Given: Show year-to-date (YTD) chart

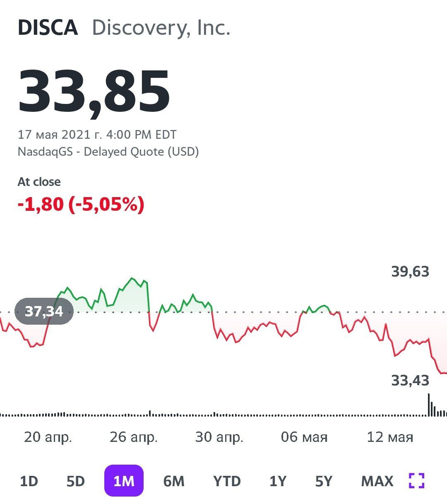Looking at the screenshot, I should pos(227,481).
